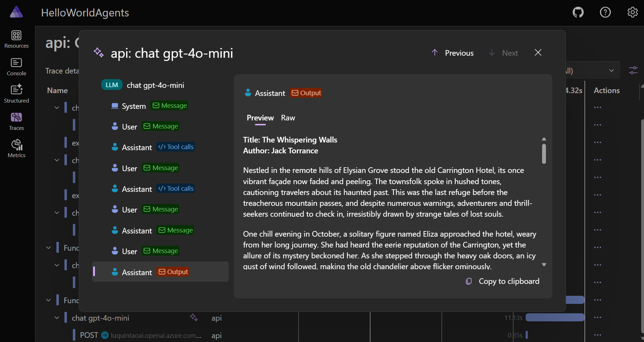Go to the Metrics page
The height and width of the screenshot is (342, 644).
click(x=16, y=148)
